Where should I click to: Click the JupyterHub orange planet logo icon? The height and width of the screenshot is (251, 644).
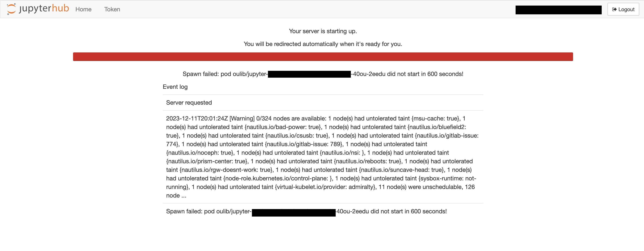11,9
